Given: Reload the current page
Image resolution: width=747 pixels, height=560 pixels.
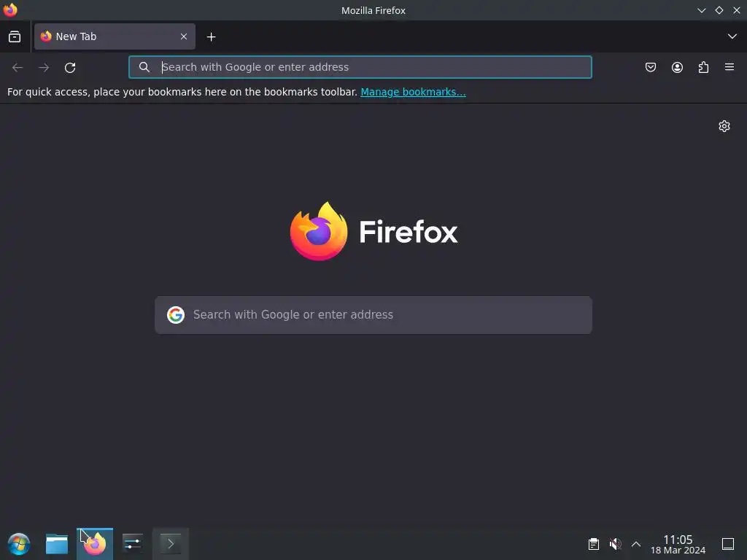Looking at the screenshot, I should [70, 68].
